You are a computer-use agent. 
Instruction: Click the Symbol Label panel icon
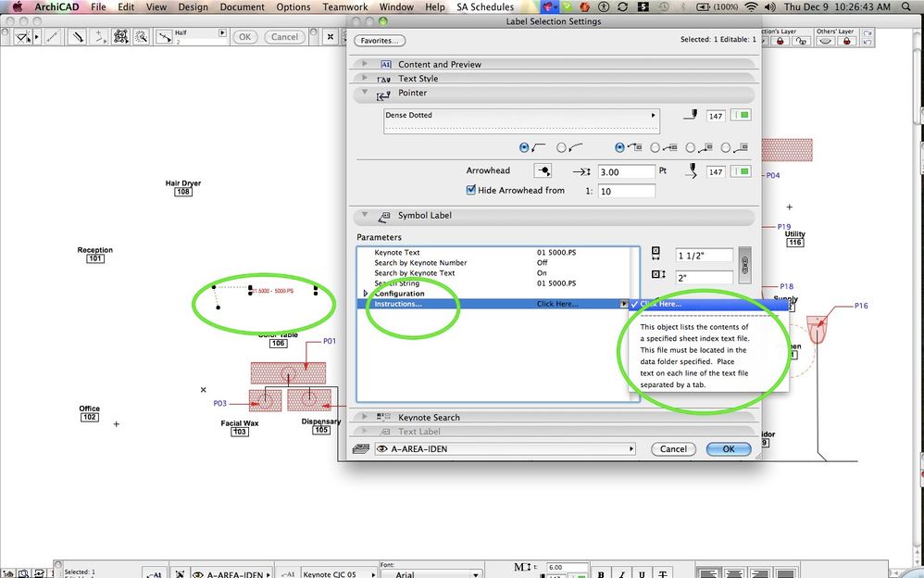pyautogui.click(x=383, y=217)
